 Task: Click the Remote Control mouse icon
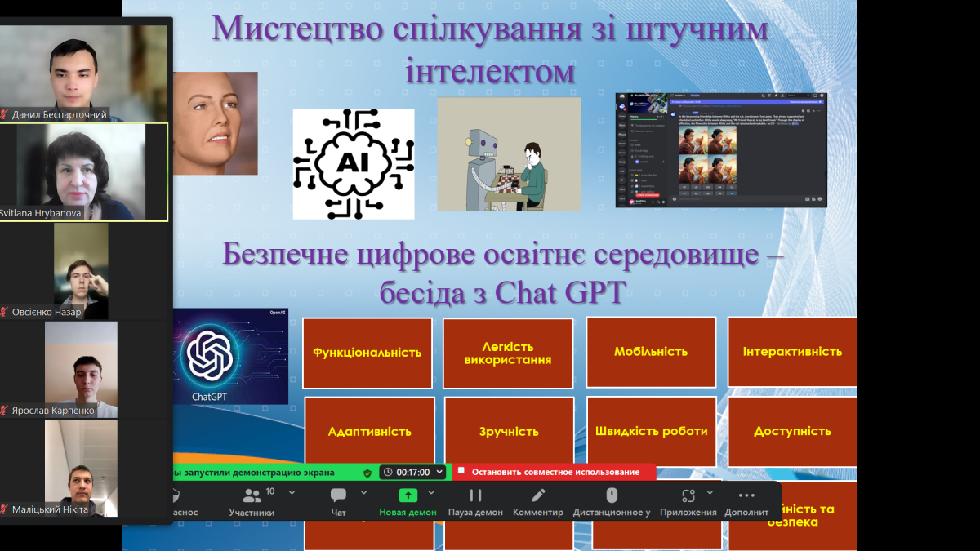612,495
